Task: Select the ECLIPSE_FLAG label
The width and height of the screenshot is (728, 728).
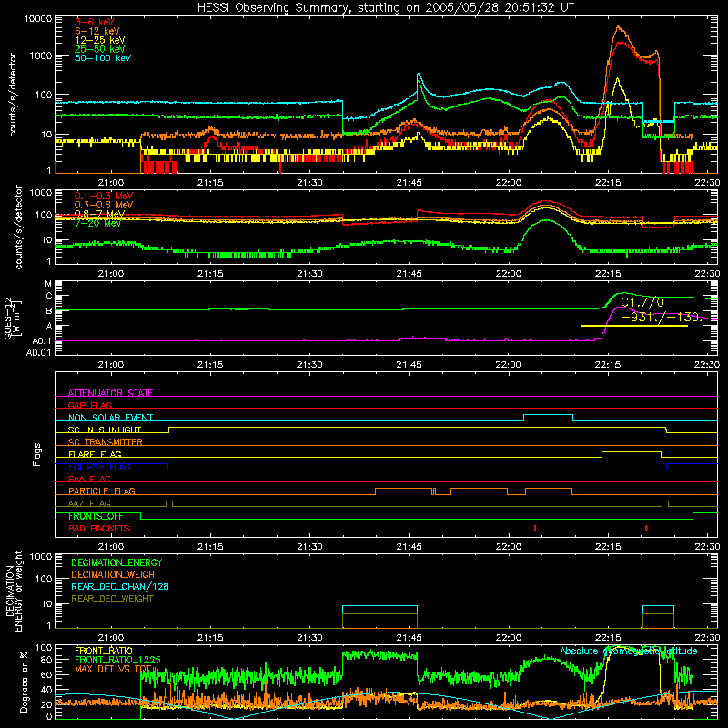Action: (99, 467)
